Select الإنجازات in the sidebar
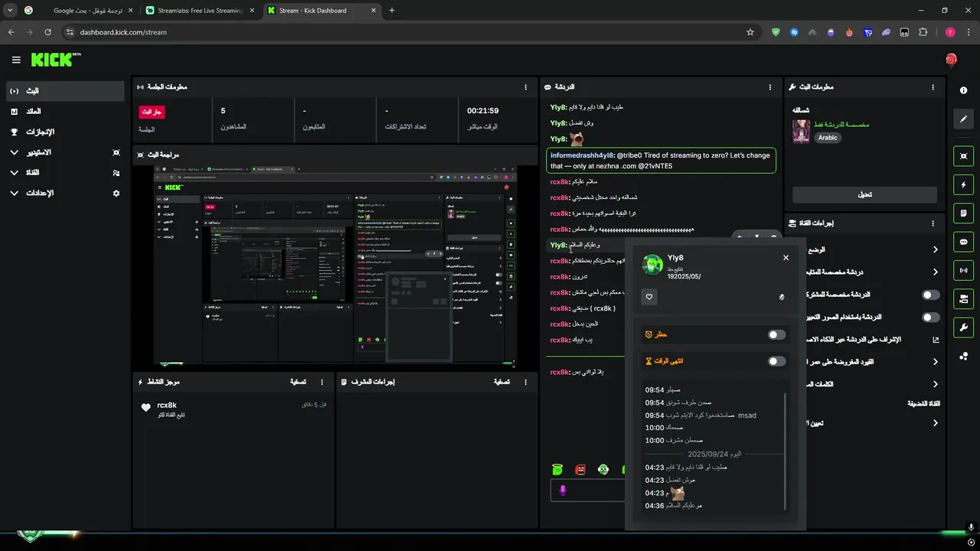This screenshot has width=980, height=551. pyautogui.click(x=65, y=132)
